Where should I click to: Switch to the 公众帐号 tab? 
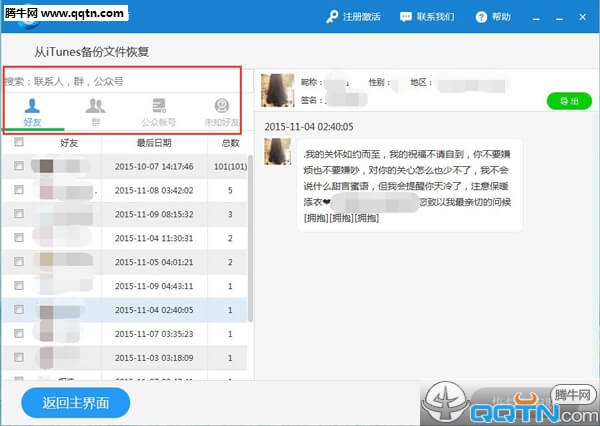pos(159,113)
